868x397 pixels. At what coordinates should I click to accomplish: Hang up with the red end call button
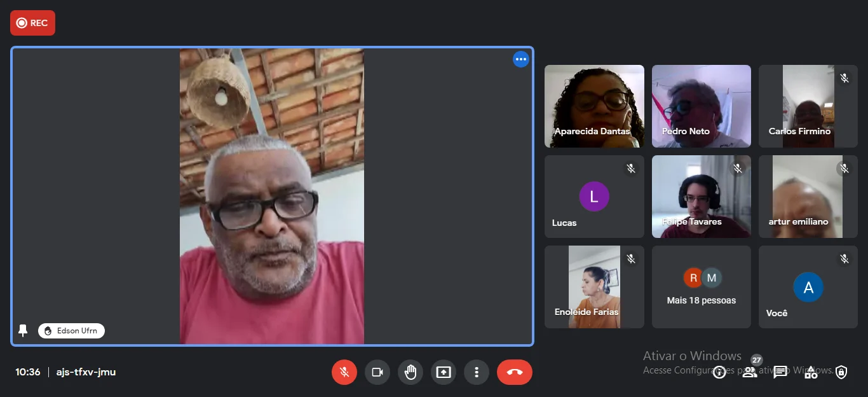[515, 372]
